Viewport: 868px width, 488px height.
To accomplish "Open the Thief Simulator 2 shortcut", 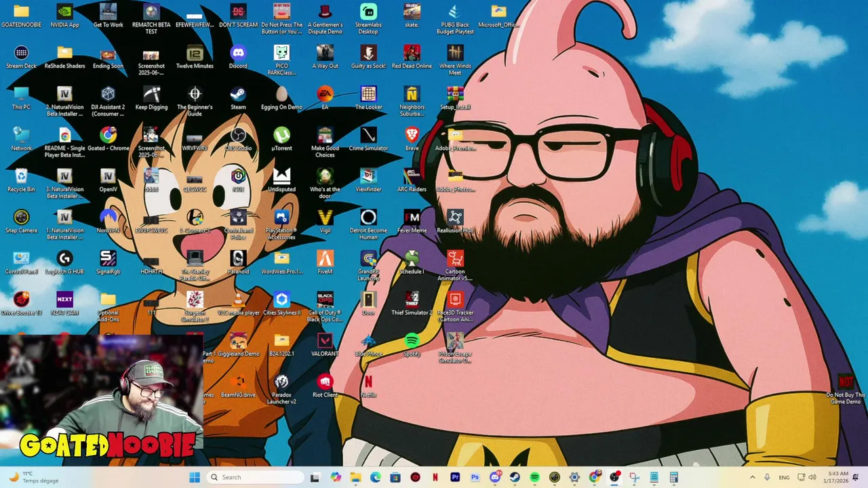I will (412, 305).
